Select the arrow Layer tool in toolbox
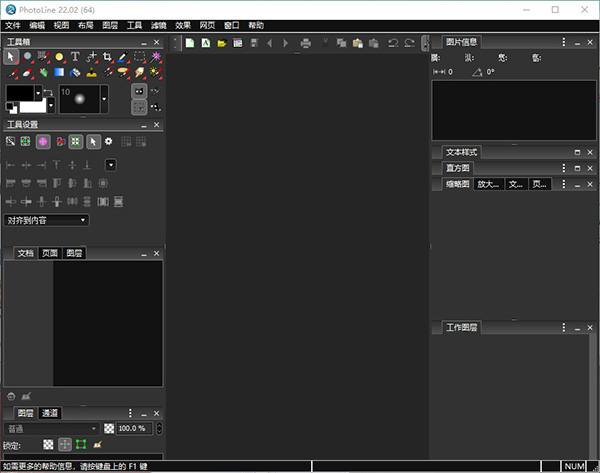Screen dimensions: 600x473 pos(11,57)
